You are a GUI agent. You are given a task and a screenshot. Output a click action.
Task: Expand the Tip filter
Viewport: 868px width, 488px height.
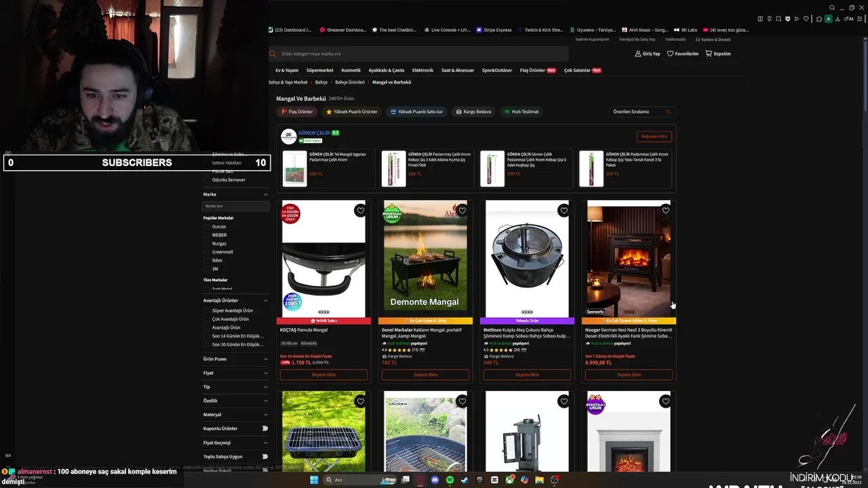(266, 387)
